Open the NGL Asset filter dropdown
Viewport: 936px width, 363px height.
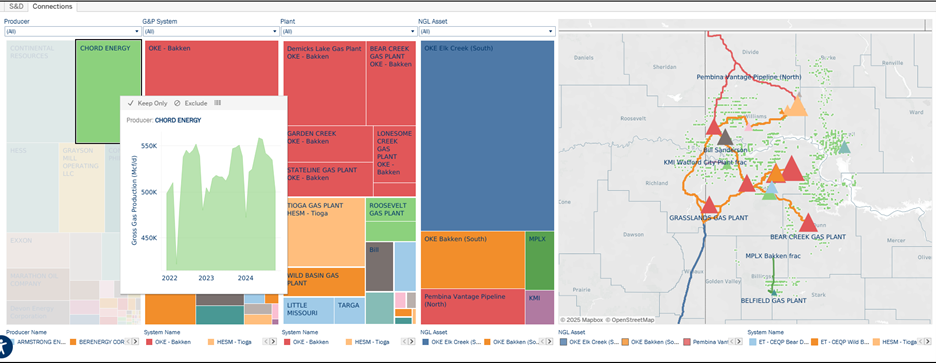click(x=487, y=31)
